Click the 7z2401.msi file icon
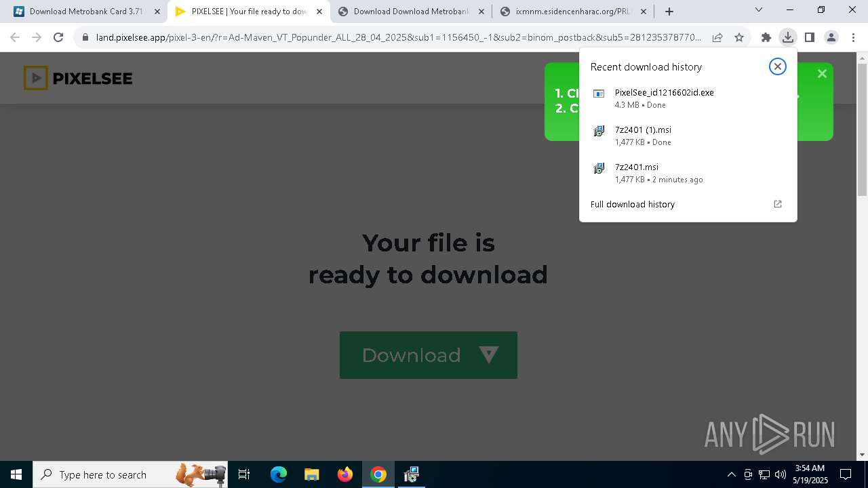 [x=599, y=168]
